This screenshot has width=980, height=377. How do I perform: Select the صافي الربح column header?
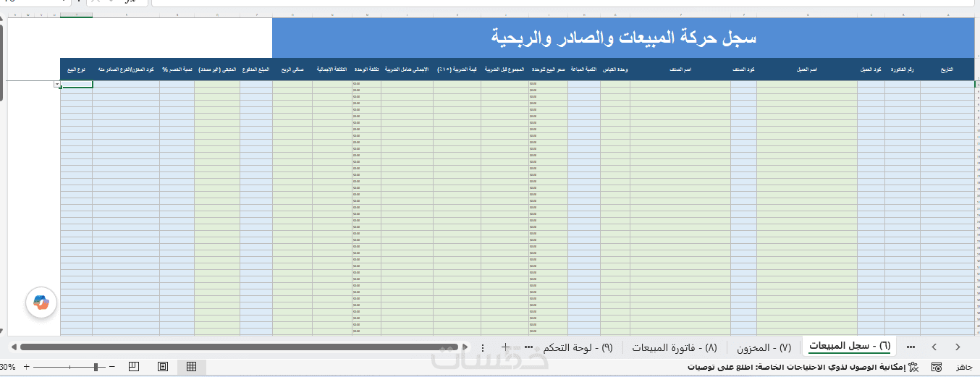[292, 69]
